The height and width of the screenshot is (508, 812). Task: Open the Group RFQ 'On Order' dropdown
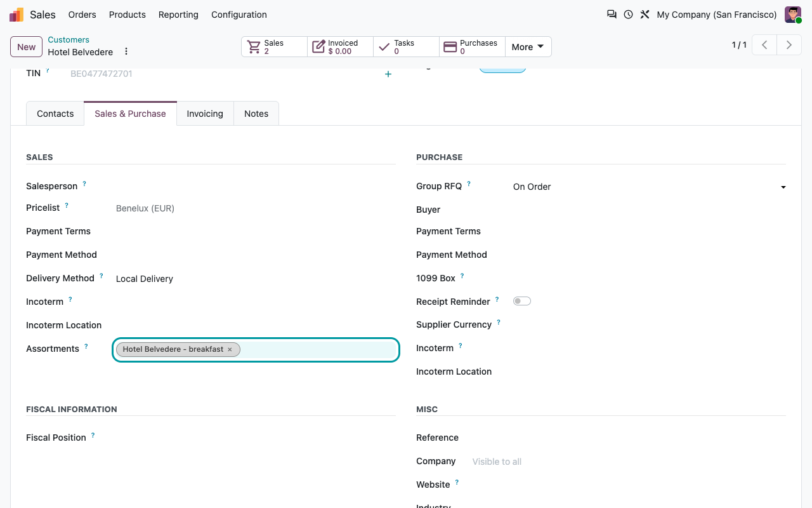(x=650, y=187)
